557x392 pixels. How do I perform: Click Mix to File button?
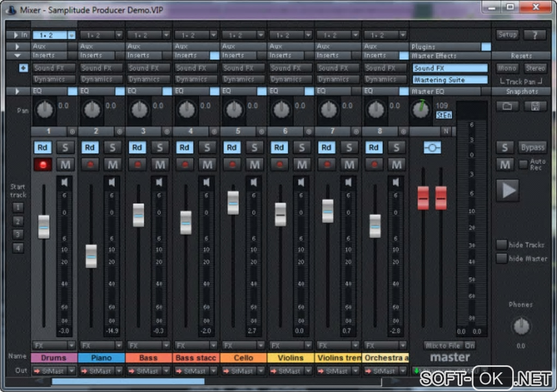(443, 345)
